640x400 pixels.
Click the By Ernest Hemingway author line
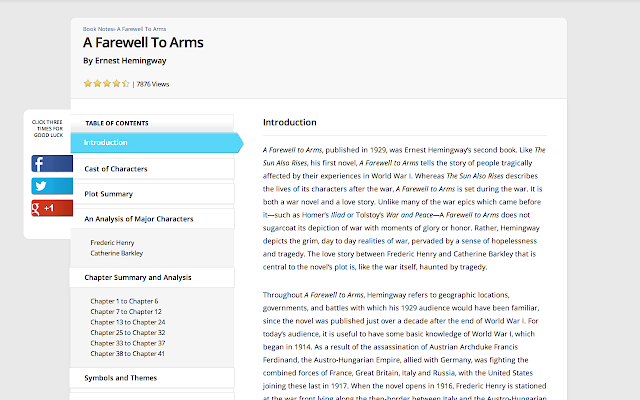[124, 61]
